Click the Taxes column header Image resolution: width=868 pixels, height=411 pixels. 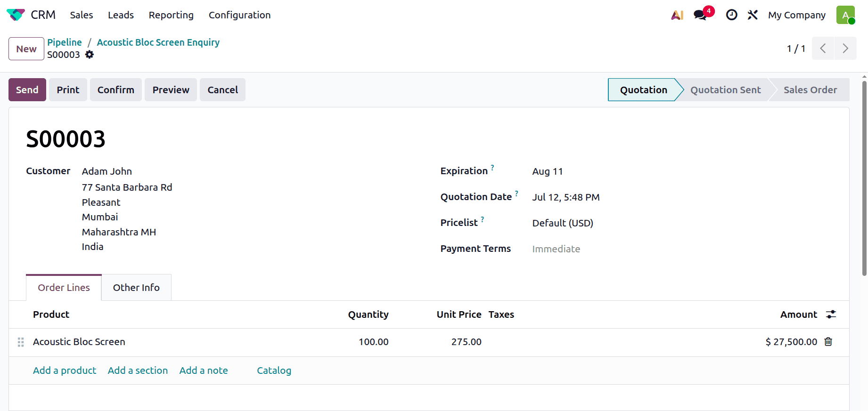coord(501,314)
